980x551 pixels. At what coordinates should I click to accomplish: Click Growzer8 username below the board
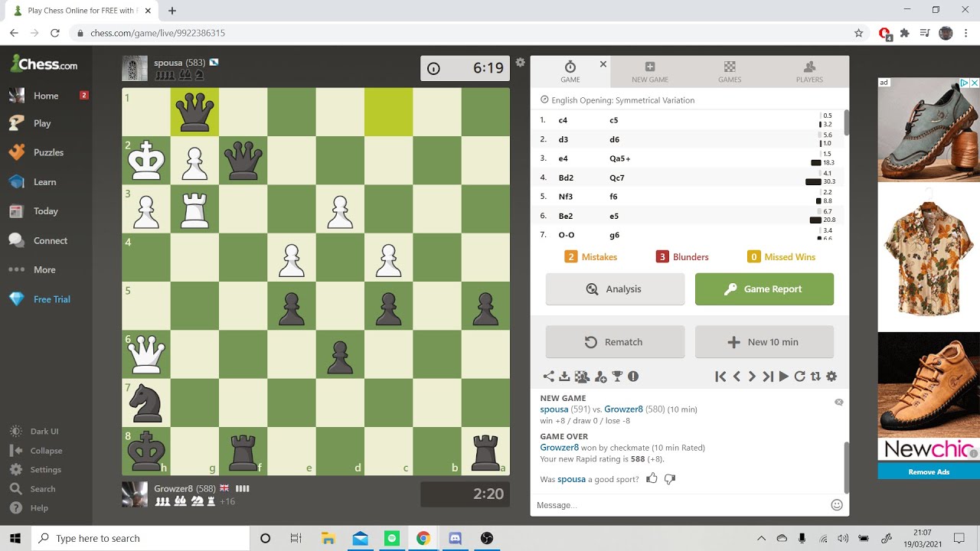pos(173,488)
